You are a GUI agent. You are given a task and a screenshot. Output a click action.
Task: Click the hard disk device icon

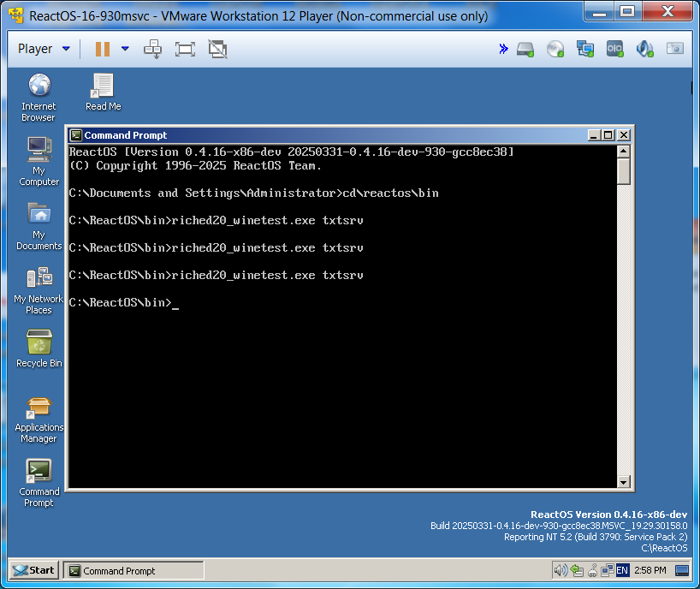pyautogui.click(x=525, y=49)
